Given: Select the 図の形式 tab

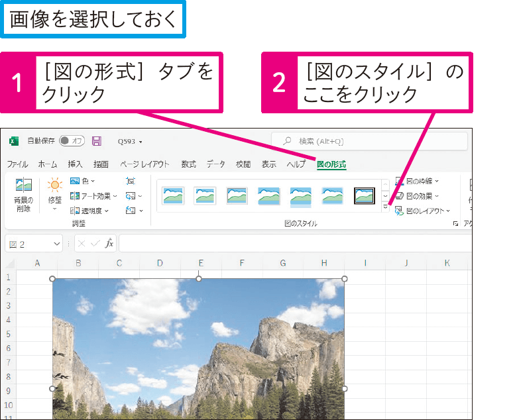Looking at the screenshot, I should (x=331, y=164).
